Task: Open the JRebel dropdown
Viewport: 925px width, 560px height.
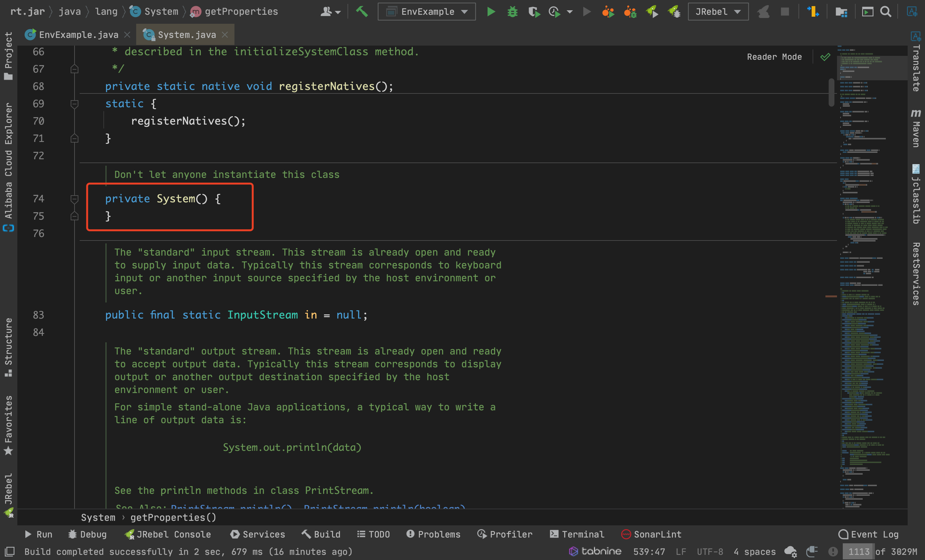Action: point(718,12)
